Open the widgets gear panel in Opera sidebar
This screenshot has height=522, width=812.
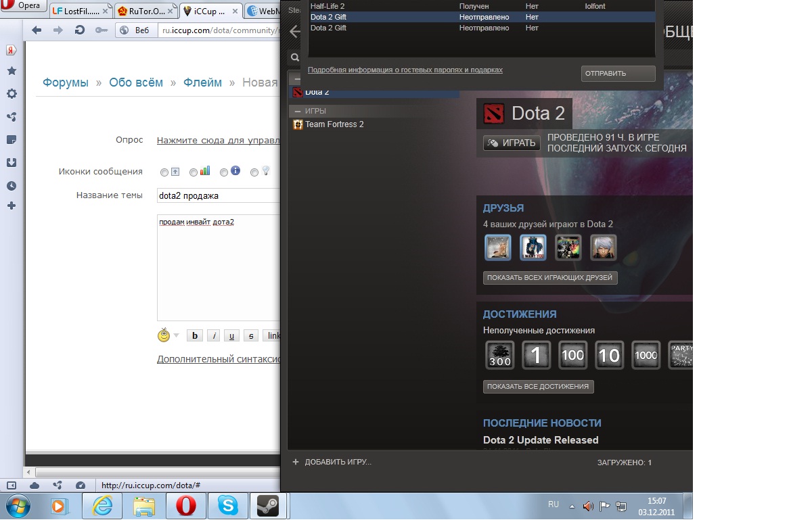[12, 94]
